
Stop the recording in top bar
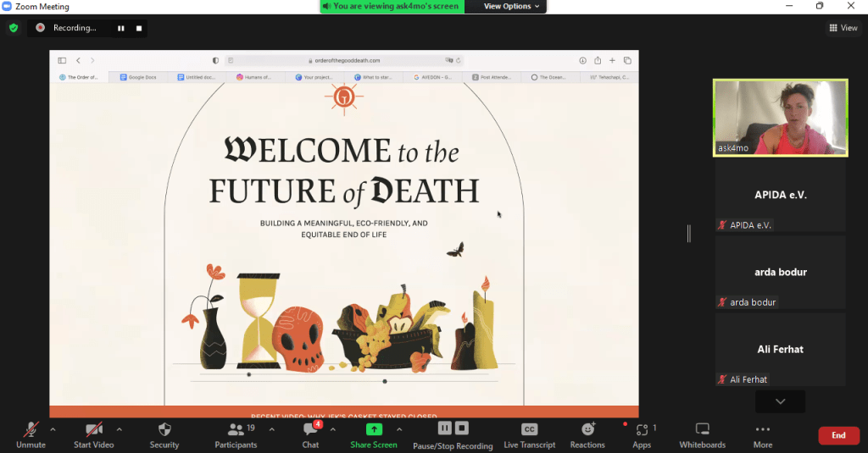pos(138,28)
